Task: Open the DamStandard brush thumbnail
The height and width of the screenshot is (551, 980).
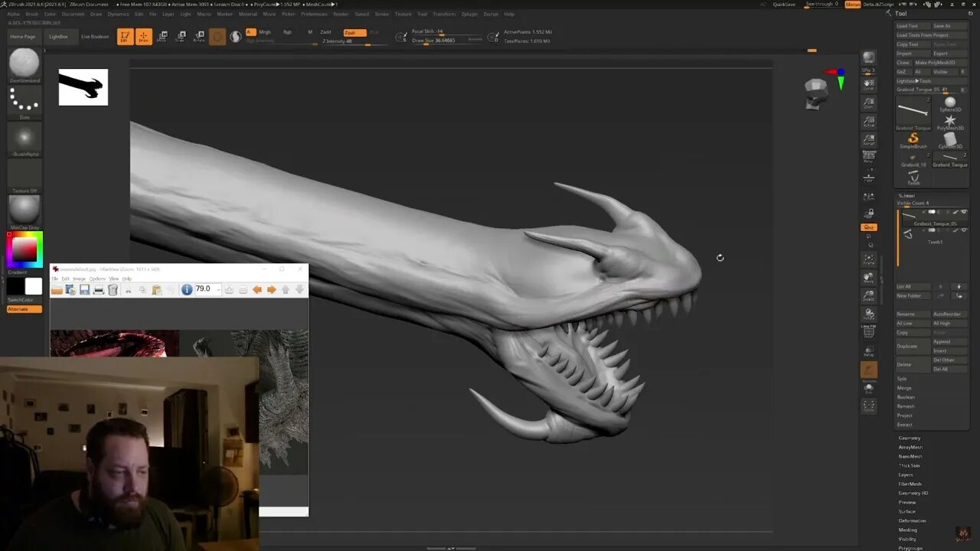Action: pos(24,64)
